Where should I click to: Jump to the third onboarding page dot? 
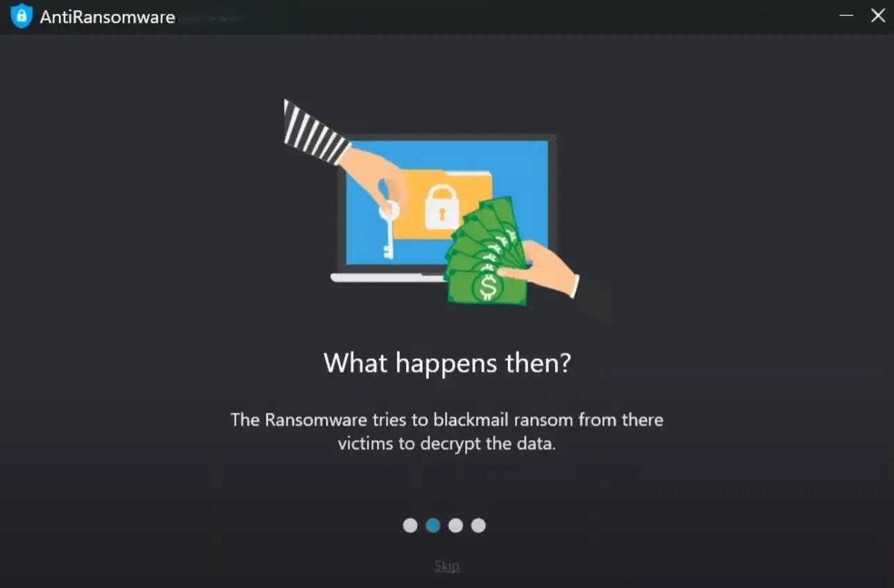click(x=455, y=526)
